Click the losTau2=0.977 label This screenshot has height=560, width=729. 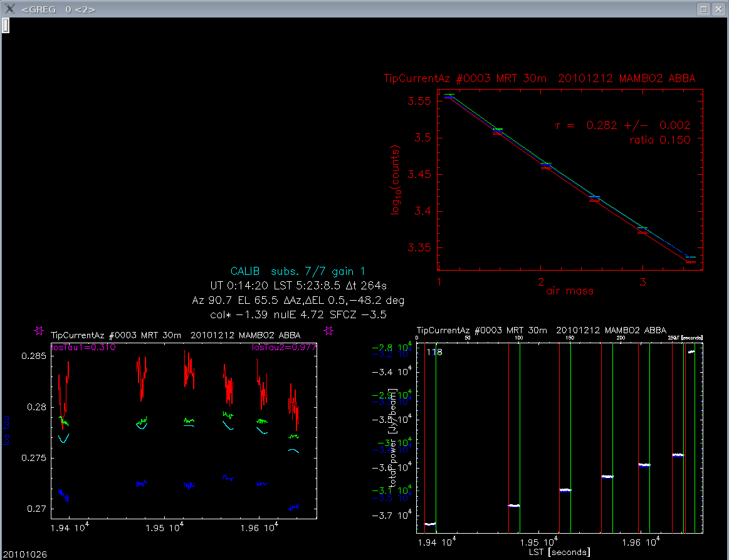(x=284, y=346)
